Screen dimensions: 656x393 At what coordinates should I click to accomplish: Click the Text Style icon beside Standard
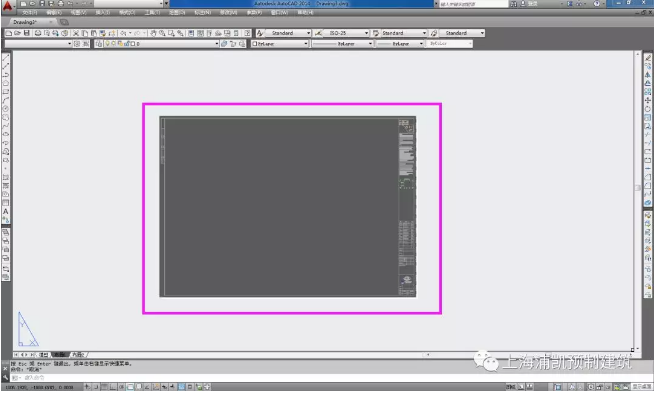click(x=260, y=33)
